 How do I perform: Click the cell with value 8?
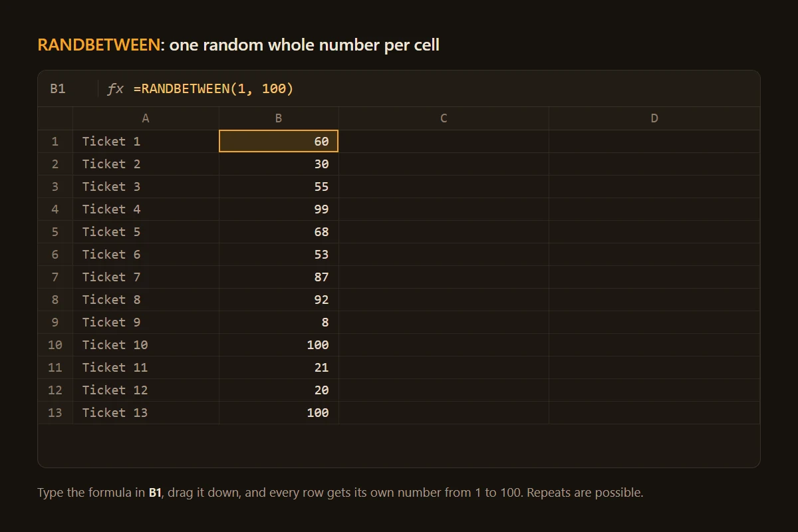tap(279, 322)
